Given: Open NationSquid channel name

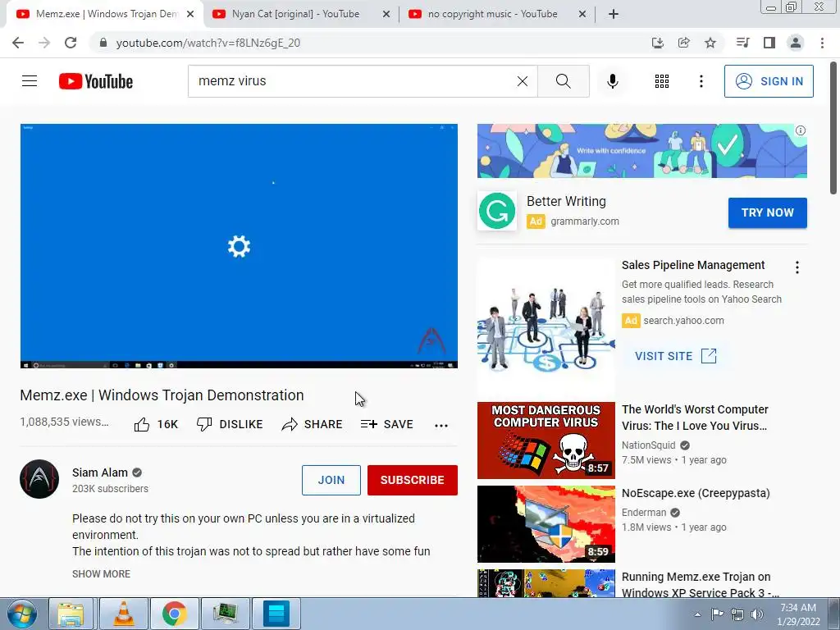Looking at the screenshot, I should [x=648, y=445].
